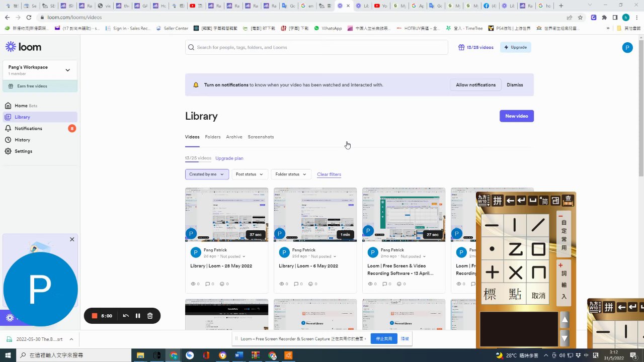This screenshot has width=644, height=362.
Task: Open Not posted dropdown on 13 April video
Action: [413, 256]
